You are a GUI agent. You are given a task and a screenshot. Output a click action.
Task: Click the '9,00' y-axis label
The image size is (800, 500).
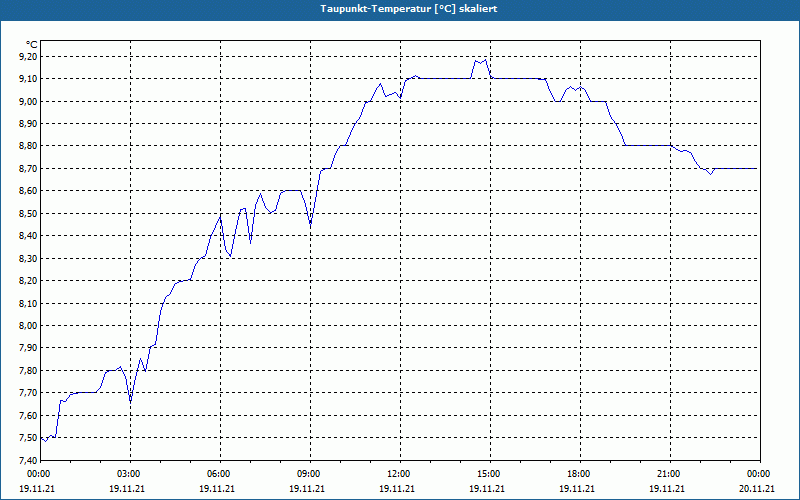(x=29, y=101)
